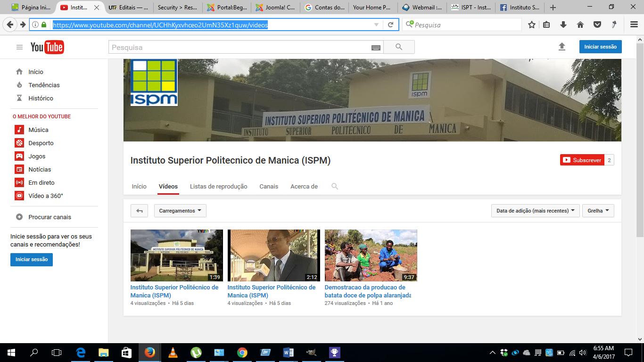Open the on-screen keyboard in YouTube search
The image size is (644, 362).
(x=376, y=48)
